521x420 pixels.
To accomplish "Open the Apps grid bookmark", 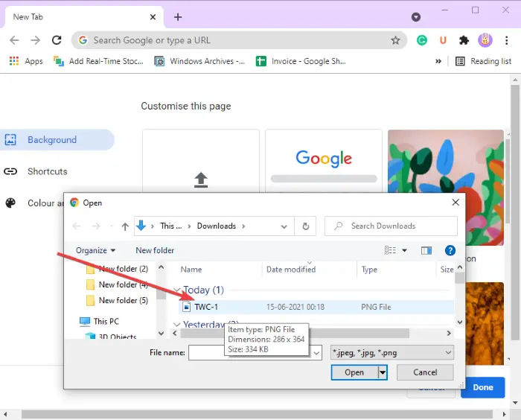I will tap(26, 61).
